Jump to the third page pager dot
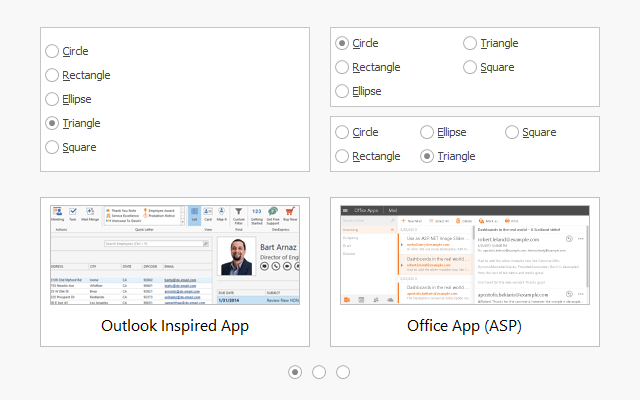640x400 pixels. (343, 372)
